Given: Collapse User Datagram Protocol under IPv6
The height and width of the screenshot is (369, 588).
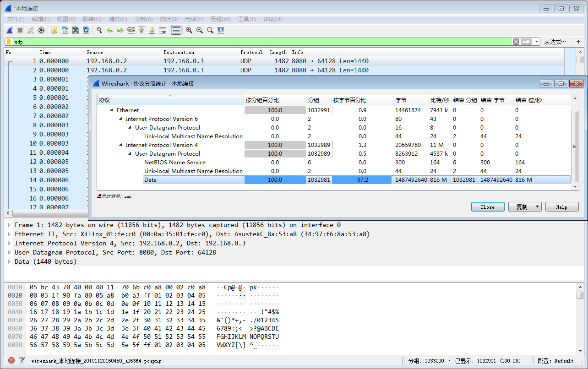Looking at the screenshot, I should 130,128.
